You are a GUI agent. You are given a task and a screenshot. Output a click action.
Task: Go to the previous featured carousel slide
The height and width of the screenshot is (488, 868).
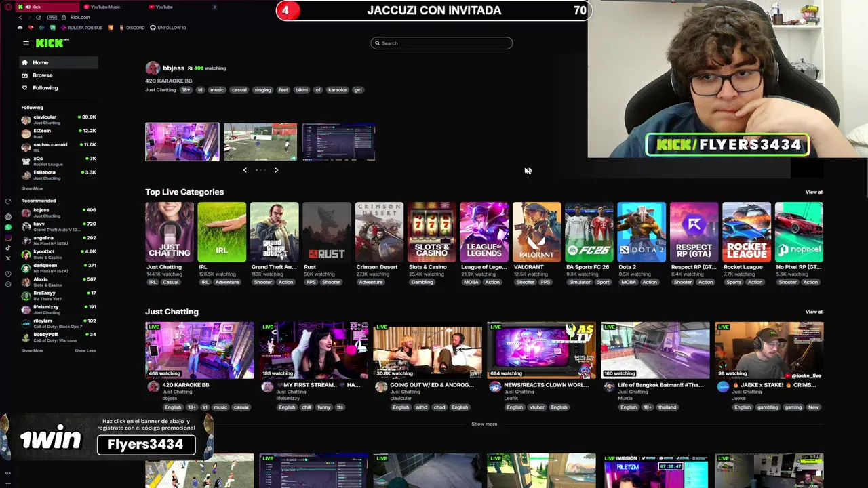coord(245,170)
